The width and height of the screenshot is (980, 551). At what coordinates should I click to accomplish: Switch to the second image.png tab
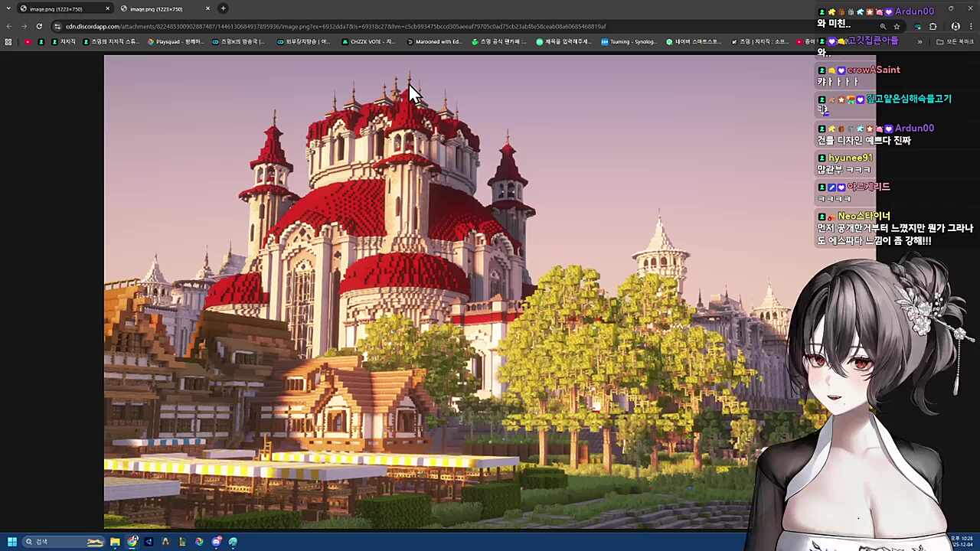click(x=156, y=8)
